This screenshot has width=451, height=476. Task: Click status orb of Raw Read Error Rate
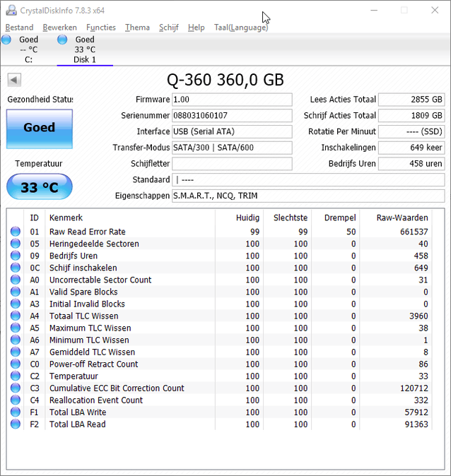pyautogui.click(x=16, y=232)
